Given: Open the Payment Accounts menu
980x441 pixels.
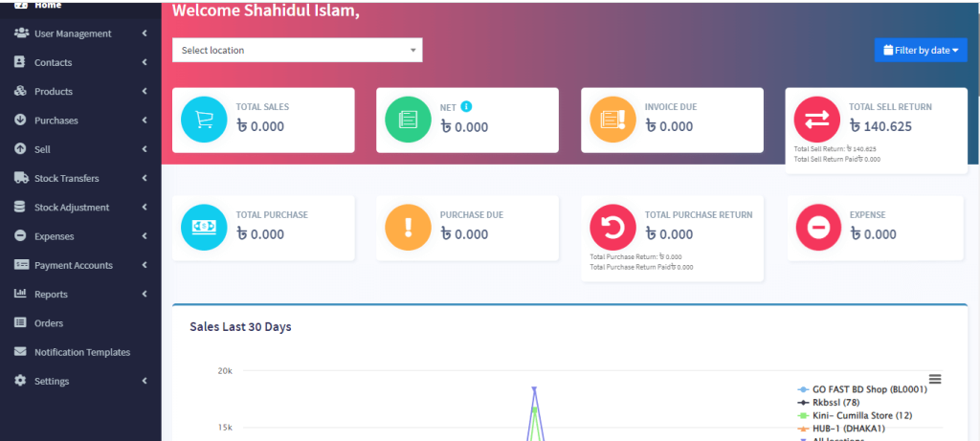Looking at the screenshot, I should [x=73, y=265].
